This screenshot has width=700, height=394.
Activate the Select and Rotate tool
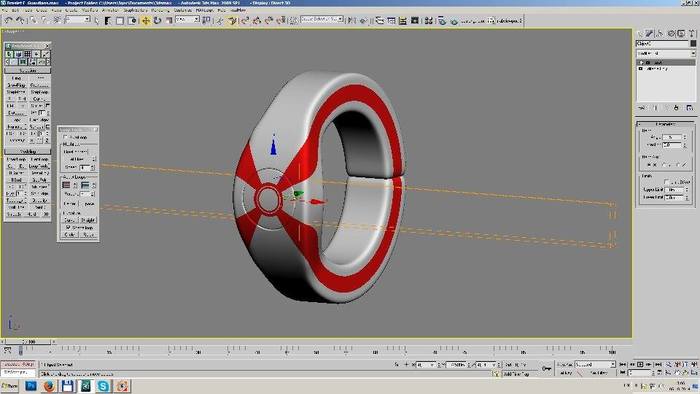pos(157,21)
